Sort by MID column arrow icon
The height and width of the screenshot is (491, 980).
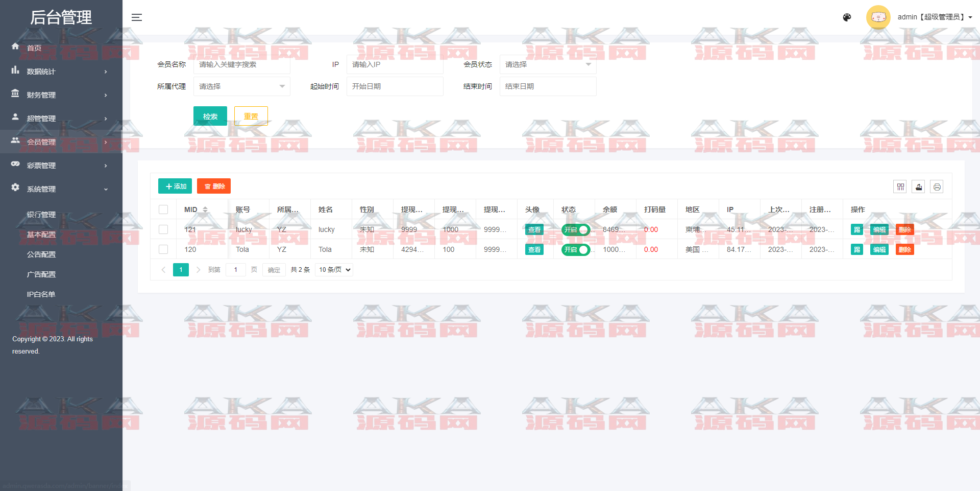(x=205, y=209)
